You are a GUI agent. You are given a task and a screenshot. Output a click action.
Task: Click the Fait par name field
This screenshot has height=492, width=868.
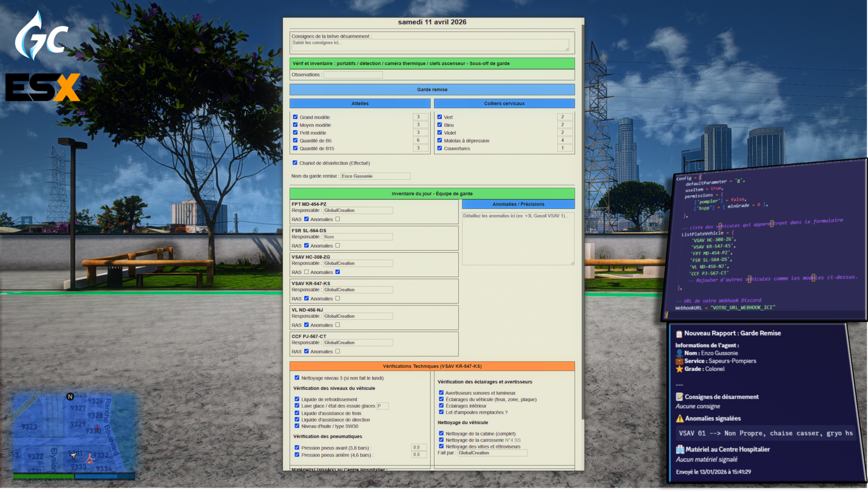[493, 453]
